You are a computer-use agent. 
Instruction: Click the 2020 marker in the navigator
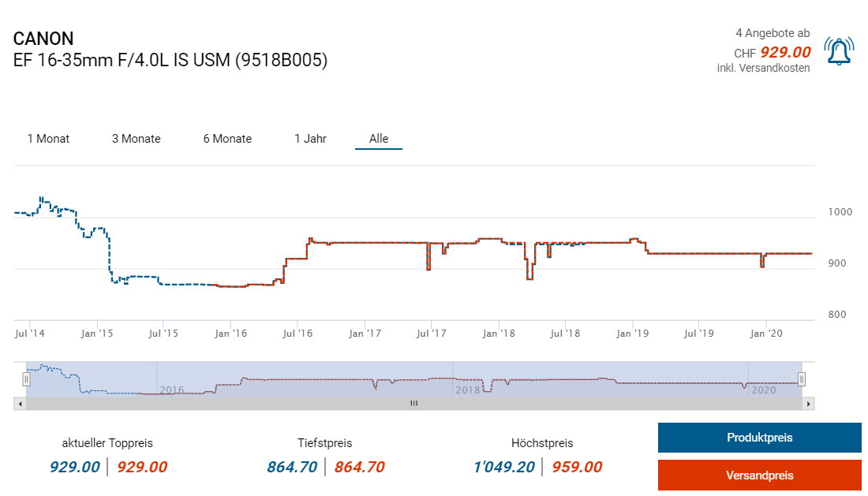pos(763,390)
